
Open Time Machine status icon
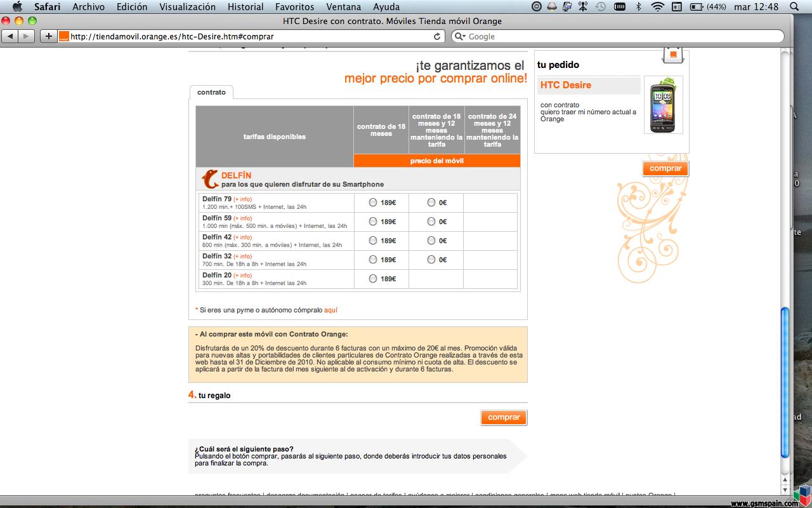[600, 7]
